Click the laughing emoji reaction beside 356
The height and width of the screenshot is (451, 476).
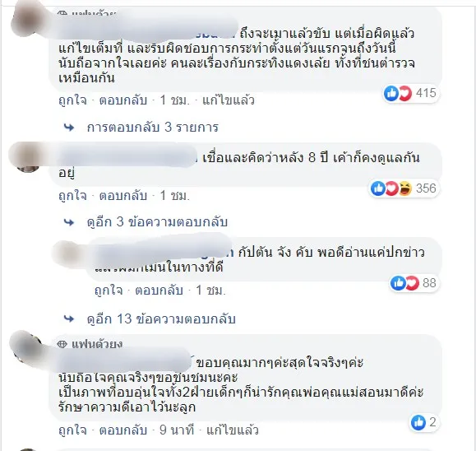(x=405, y=188)
